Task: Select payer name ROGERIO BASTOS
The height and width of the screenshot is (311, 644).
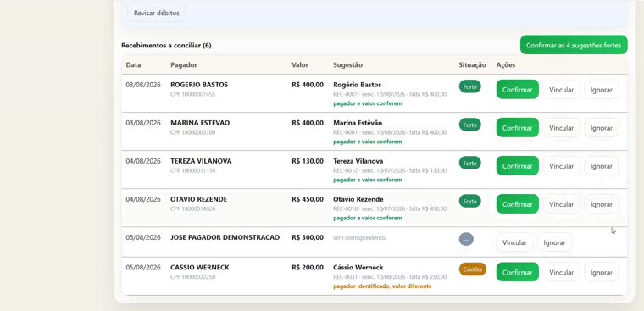Action: 199,85
